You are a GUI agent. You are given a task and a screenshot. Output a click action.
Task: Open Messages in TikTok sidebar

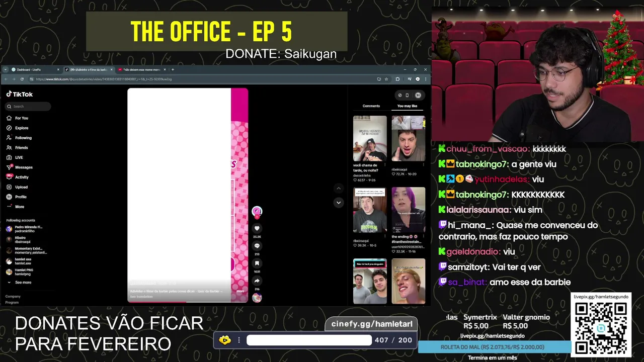tap(20, 167)
